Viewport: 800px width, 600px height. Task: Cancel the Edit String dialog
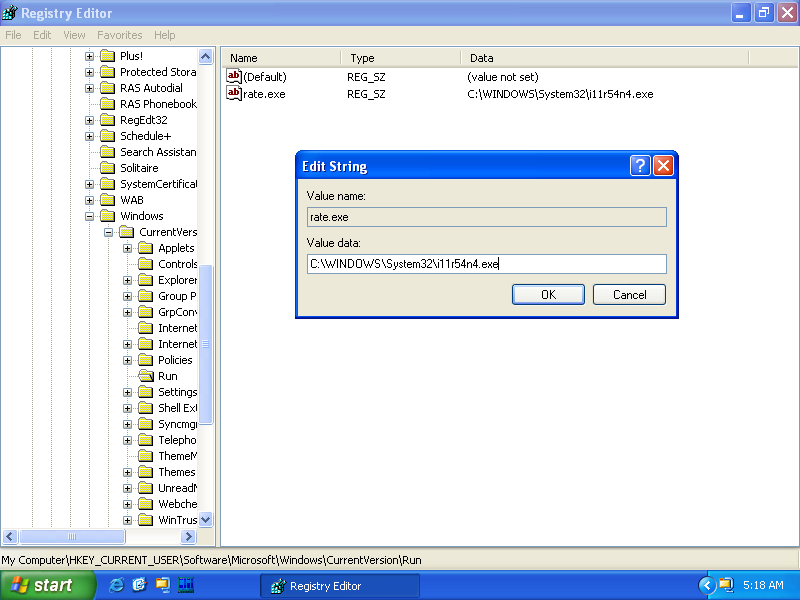tap(629, 294)
